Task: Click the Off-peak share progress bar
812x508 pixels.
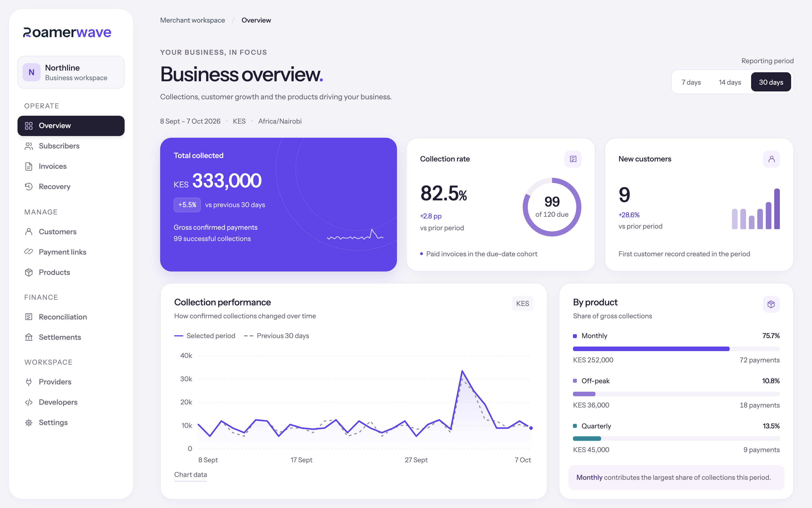Action: (x=676, y=394)
